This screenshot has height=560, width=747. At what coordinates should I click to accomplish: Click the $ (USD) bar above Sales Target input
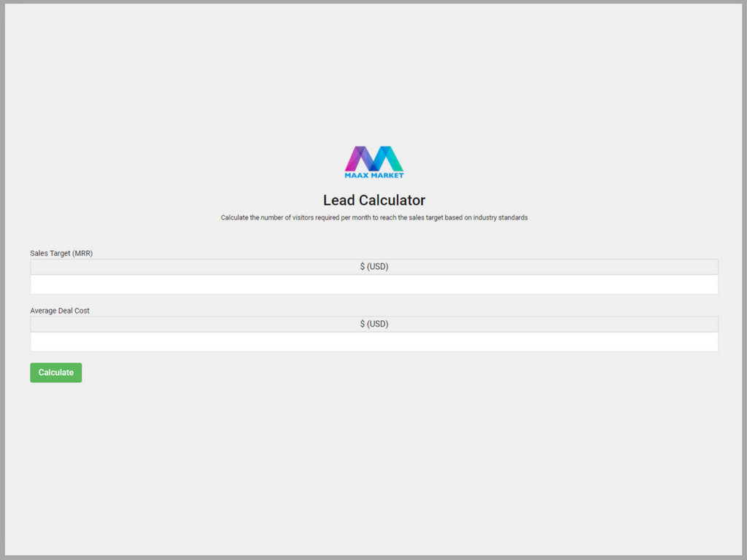pyautogui.click(x=373, y=267)
